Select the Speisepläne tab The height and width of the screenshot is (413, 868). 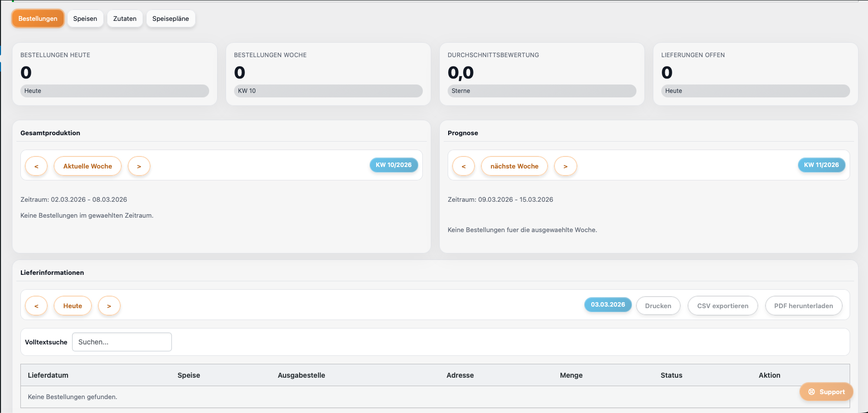click(170, 19)
